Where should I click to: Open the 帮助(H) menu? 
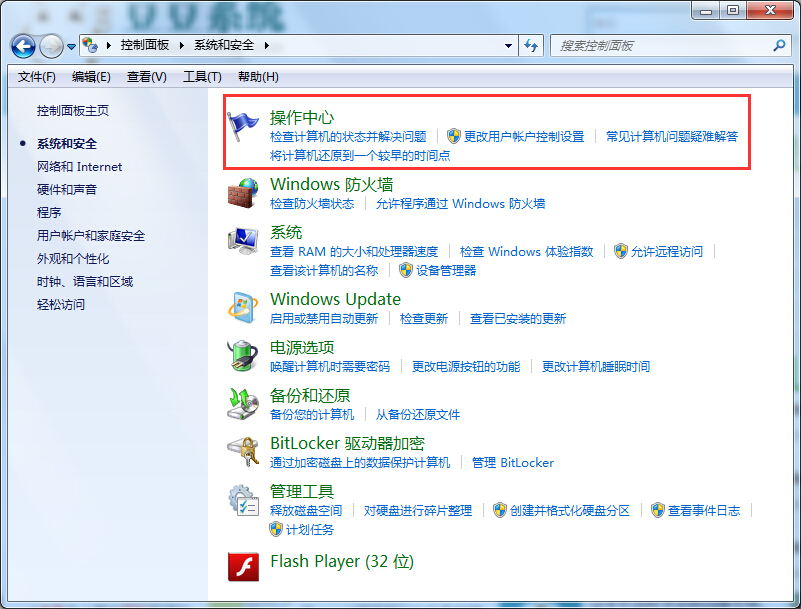[x=258, y=77]
